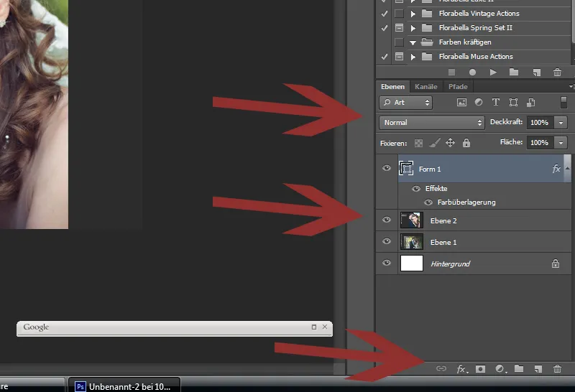Stop action recording in Actions panel
This screenshot has width=575, height=392.
[451, 73]
